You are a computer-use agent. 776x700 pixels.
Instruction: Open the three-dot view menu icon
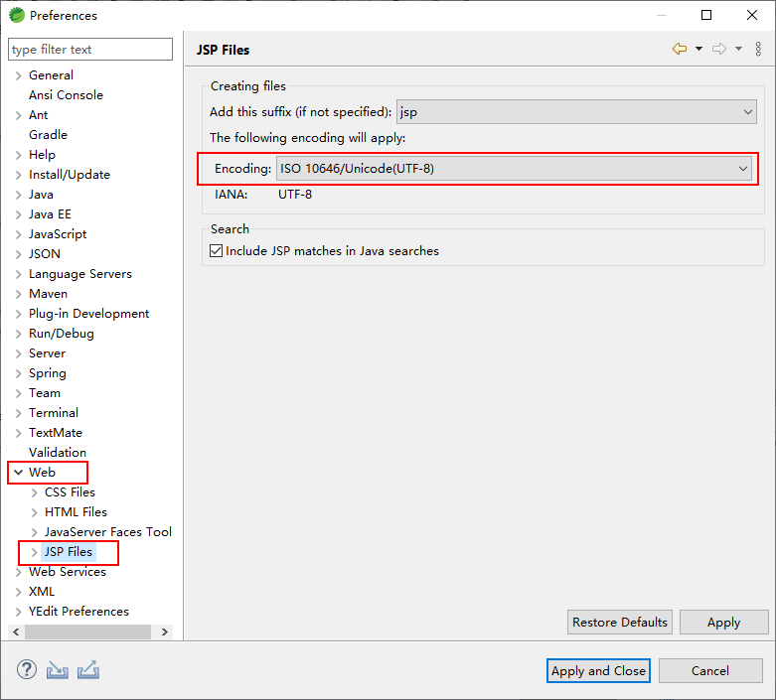(758, 49)
